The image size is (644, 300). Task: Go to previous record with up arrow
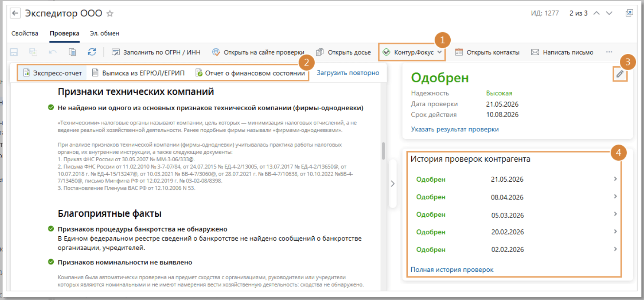(x=596, y=13)
